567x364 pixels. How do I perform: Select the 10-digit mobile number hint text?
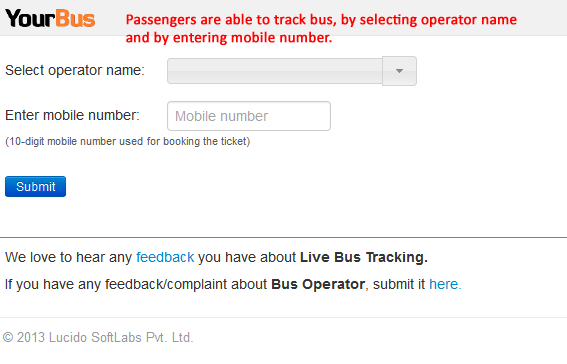pyautogui.click(x=128, y=141)
